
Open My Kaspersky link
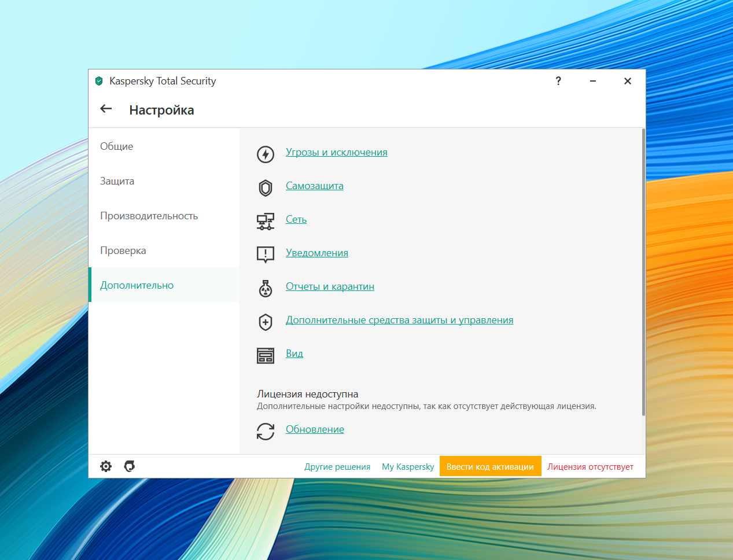(x=408, y=467)
